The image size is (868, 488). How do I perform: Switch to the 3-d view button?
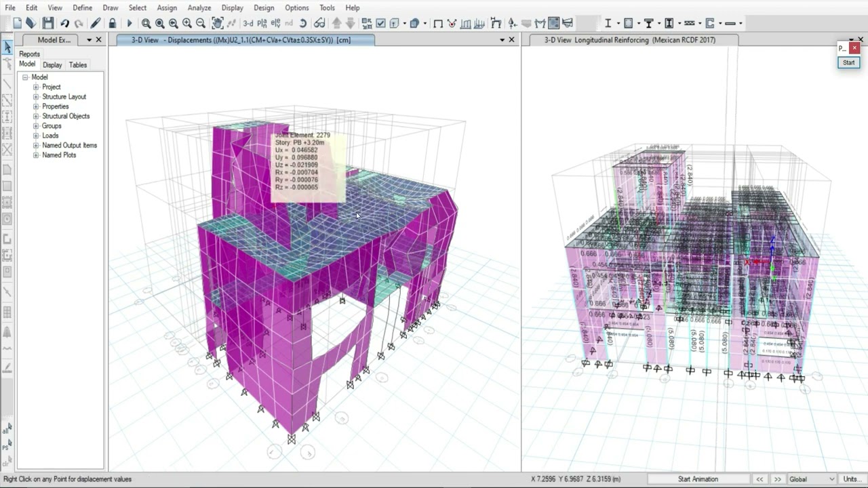coord(248,23)
